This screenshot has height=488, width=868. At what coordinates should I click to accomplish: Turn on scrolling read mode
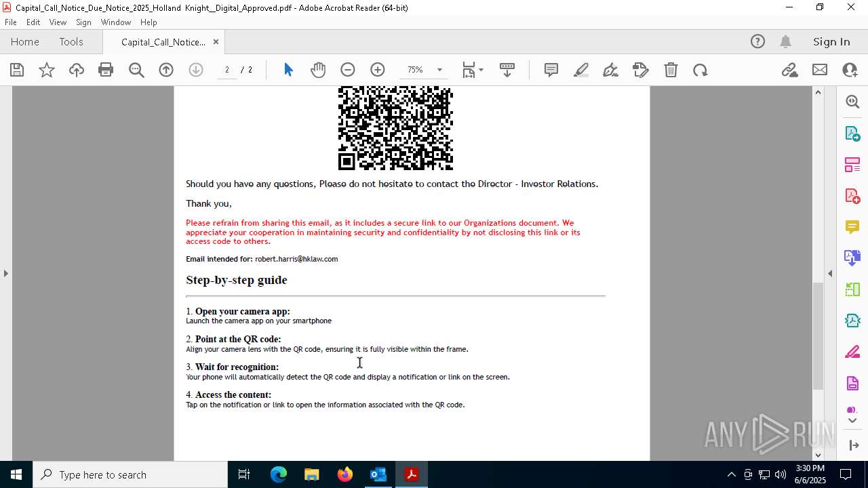coord(507,70)
